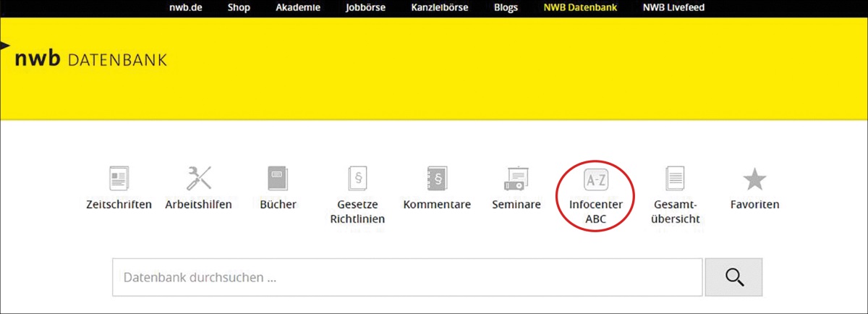
Task: Open Gesetze Richtlinien paragraph icon
Action: (357, 178)
